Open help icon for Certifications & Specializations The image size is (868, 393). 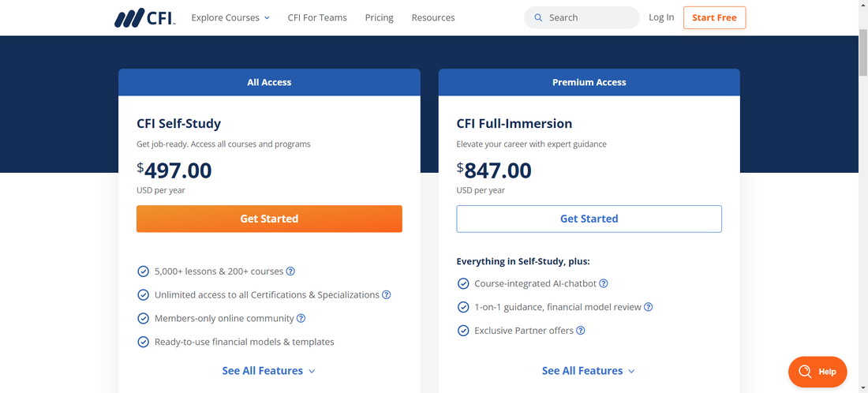387,294
